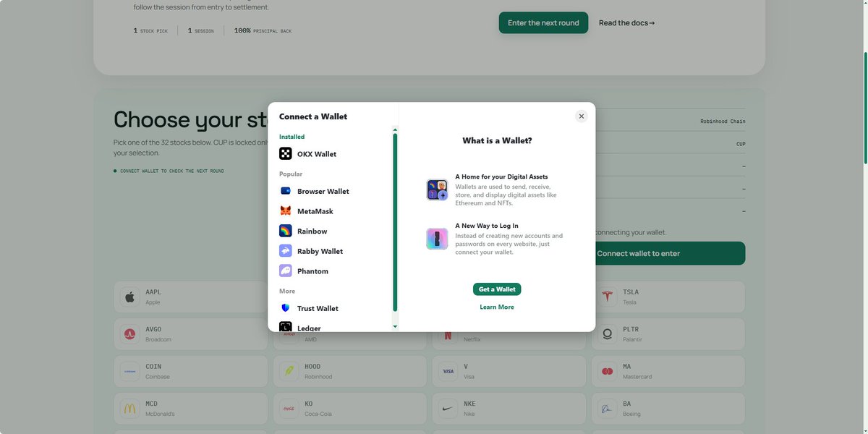
Task: Click the Coinbase logo on COIN card
Action: [x=130, y=371]
